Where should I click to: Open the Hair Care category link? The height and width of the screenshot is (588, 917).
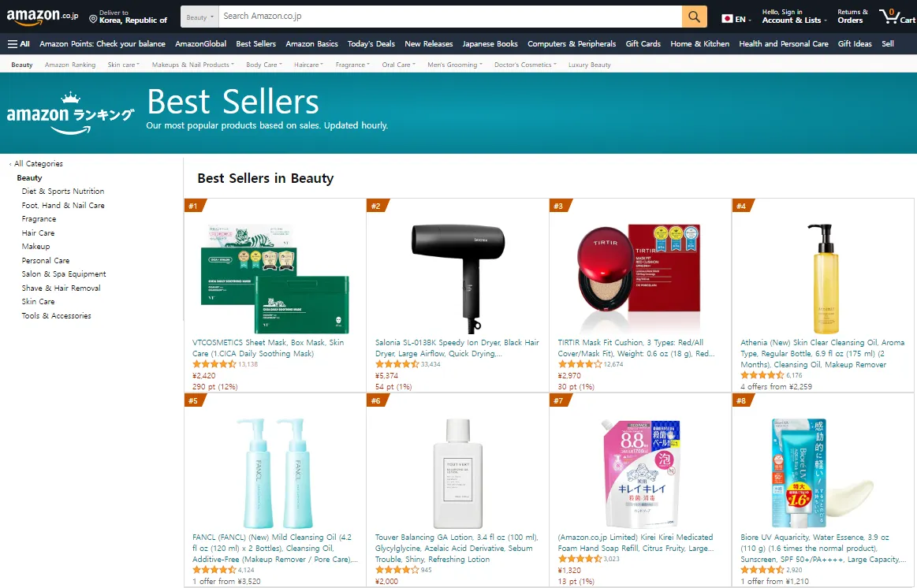coord(38,233)
